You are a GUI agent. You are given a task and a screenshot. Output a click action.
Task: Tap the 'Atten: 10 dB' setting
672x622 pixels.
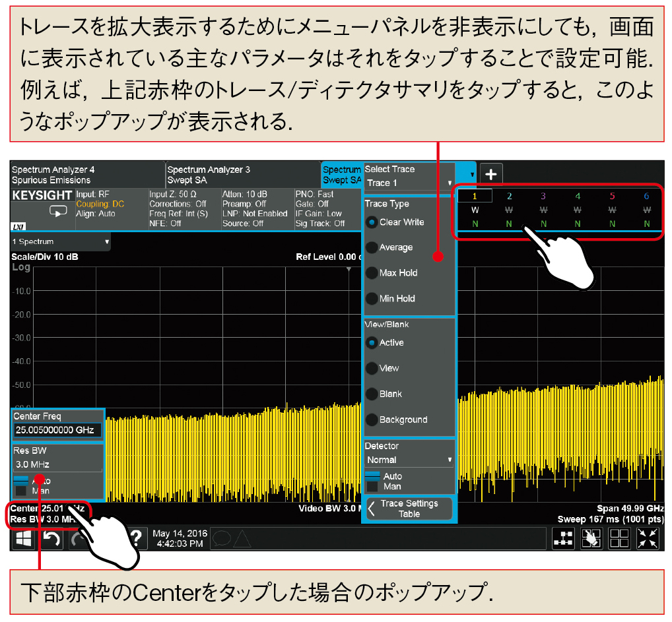click(x=245, y=195)
